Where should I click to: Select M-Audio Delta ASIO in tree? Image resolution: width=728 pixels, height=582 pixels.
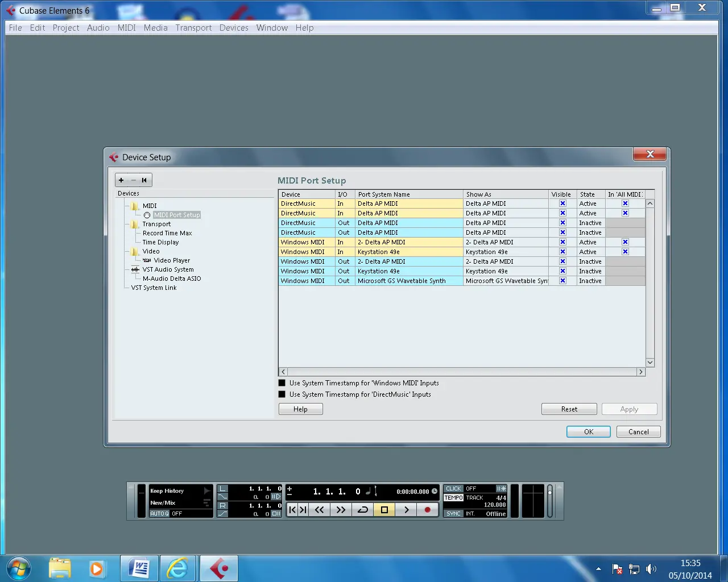point(172,278)
